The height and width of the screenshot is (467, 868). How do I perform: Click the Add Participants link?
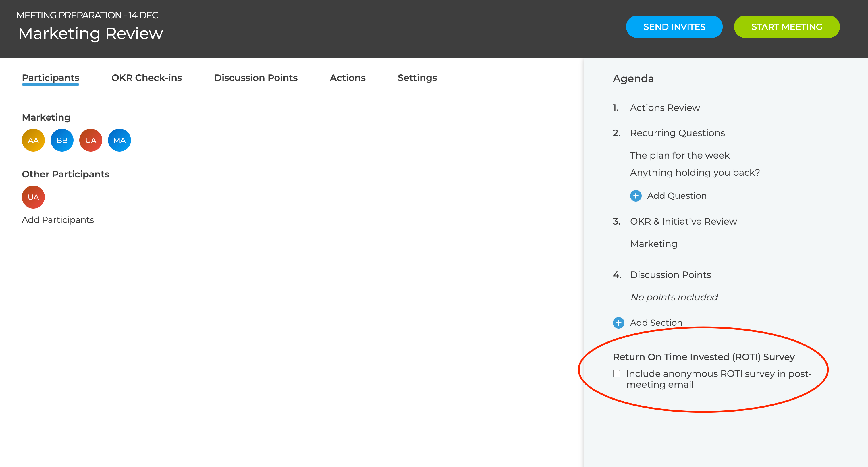point(58,220)
